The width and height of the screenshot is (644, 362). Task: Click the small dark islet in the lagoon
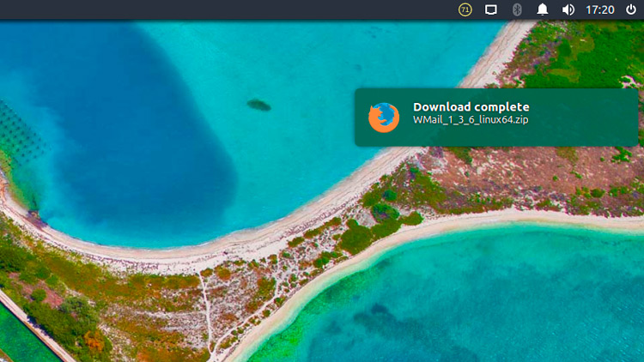(258, 105)
